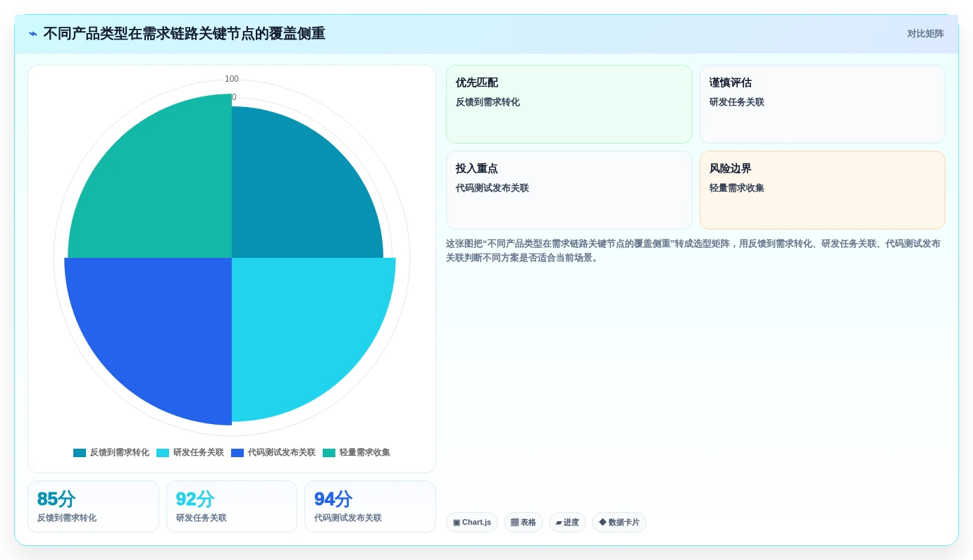973x560 pixels.
Task: Toggle the 代码测试发布关联 legend swatch
Action: [237, 453]
